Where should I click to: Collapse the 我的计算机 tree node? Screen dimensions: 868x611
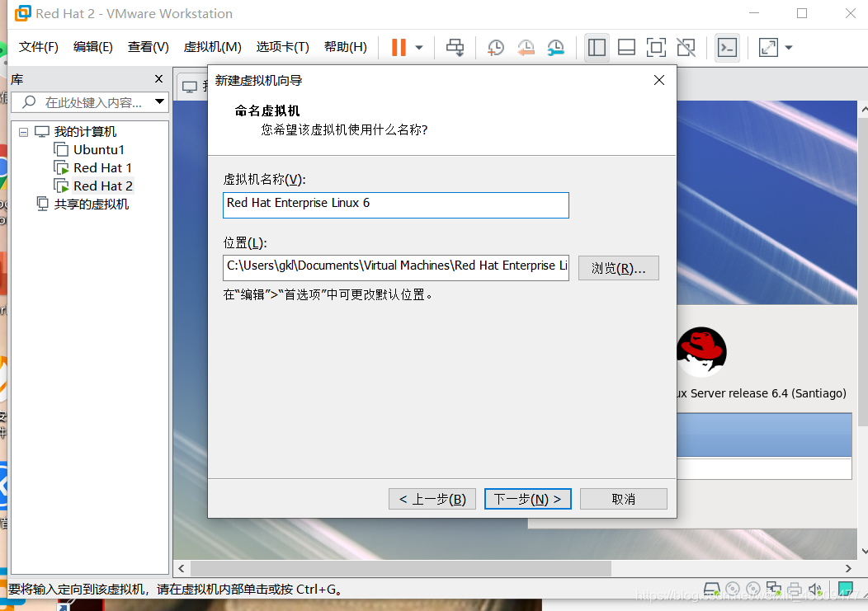coord(23,132)
